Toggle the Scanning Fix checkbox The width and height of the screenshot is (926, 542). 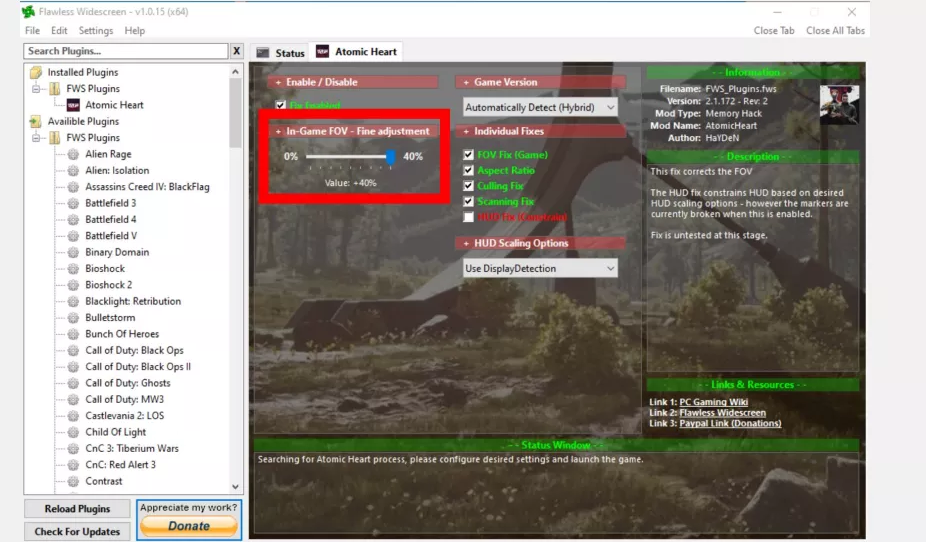(x=468, y=201)
